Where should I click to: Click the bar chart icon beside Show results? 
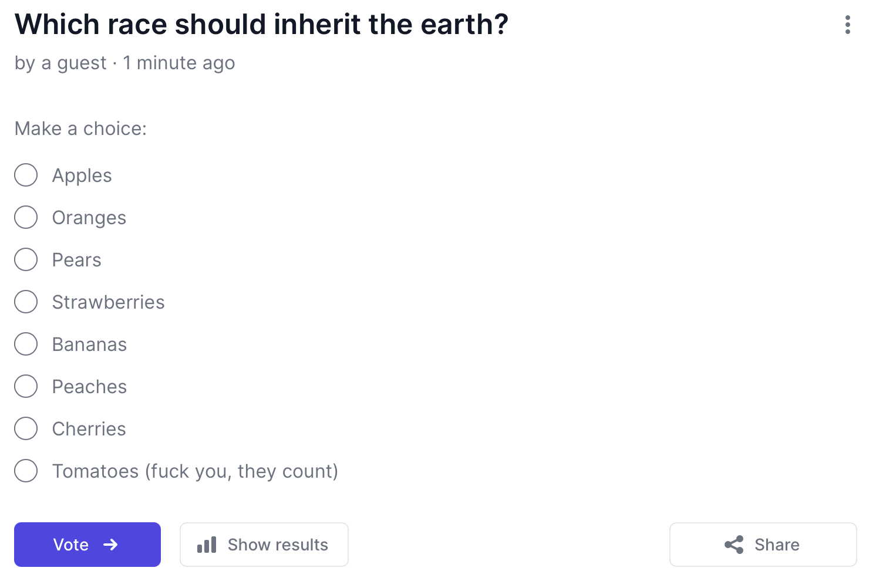point(207,545)
